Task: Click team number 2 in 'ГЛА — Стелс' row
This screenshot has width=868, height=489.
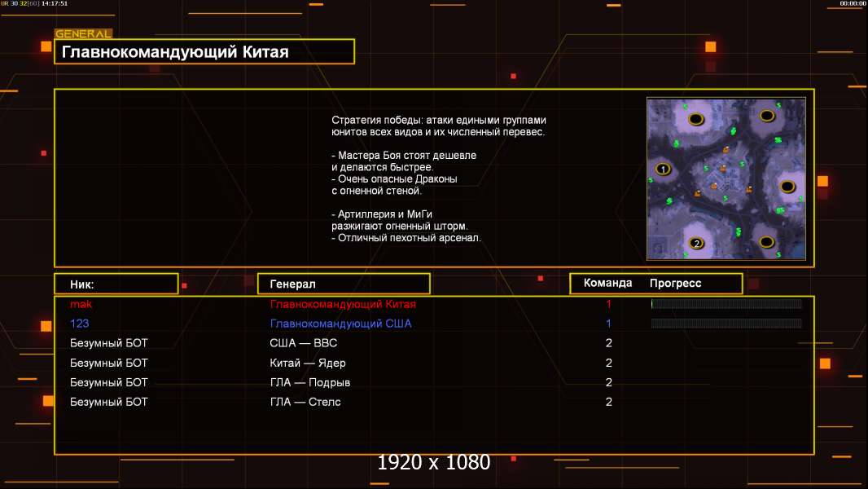Action: (608, 402)
